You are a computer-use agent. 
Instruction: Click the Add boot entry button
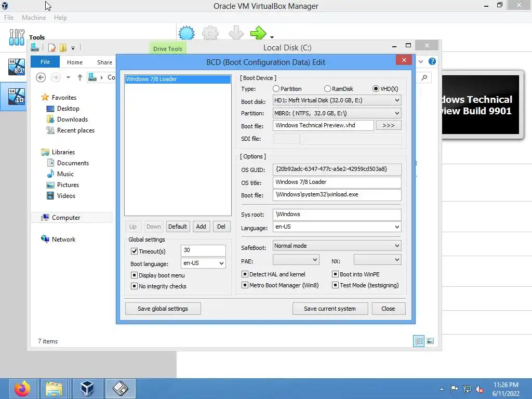point(201,227)
